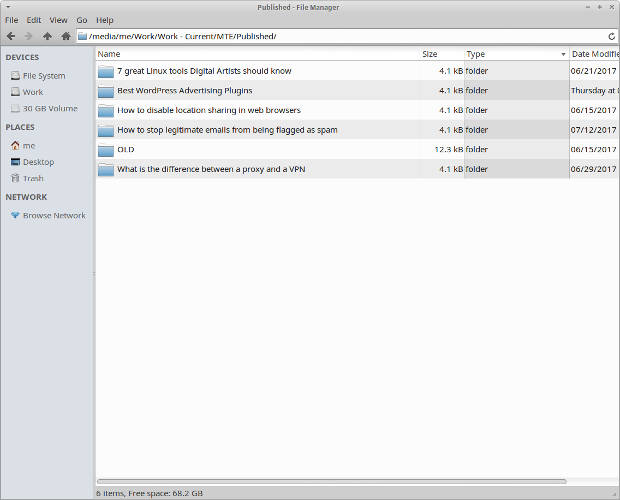This screenshot has height=500, width=620.
Task: Sort by the Name column header
Action: 257,54
